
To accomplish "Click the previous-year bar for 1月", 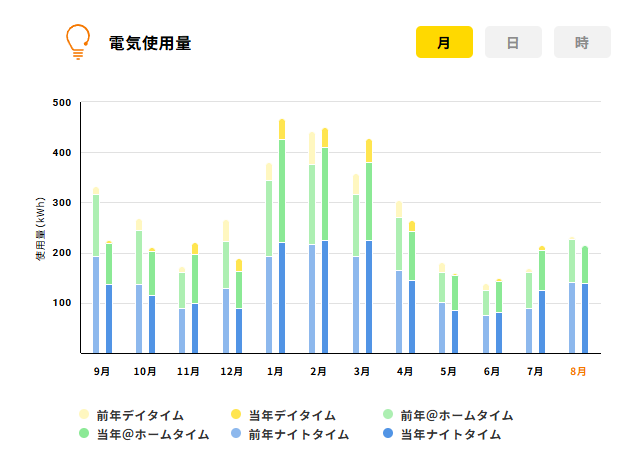I will tap(269, 258).
